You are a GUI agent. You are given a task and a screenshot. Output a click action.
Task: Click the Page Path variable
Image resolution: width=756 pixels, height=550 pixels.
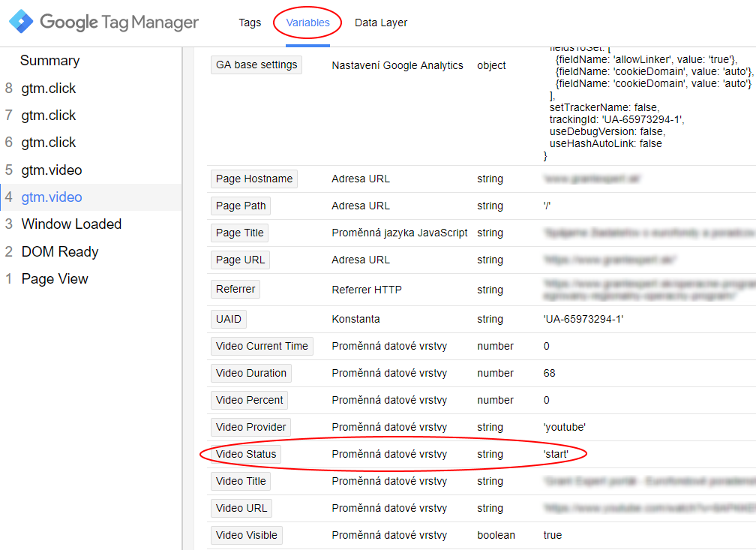coord(241,206)
